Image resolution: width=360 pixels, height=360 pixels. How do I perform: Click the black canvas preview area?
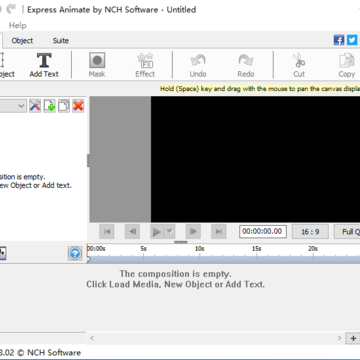point(255,159)
